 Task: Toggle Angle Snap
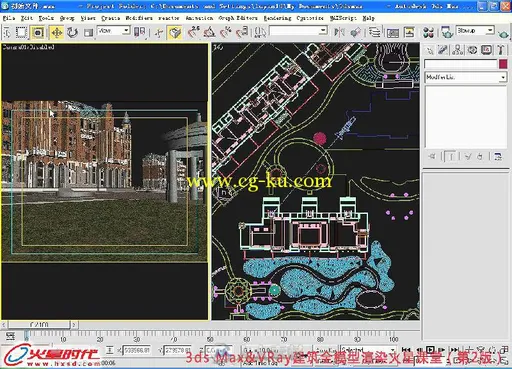[210, 32]
